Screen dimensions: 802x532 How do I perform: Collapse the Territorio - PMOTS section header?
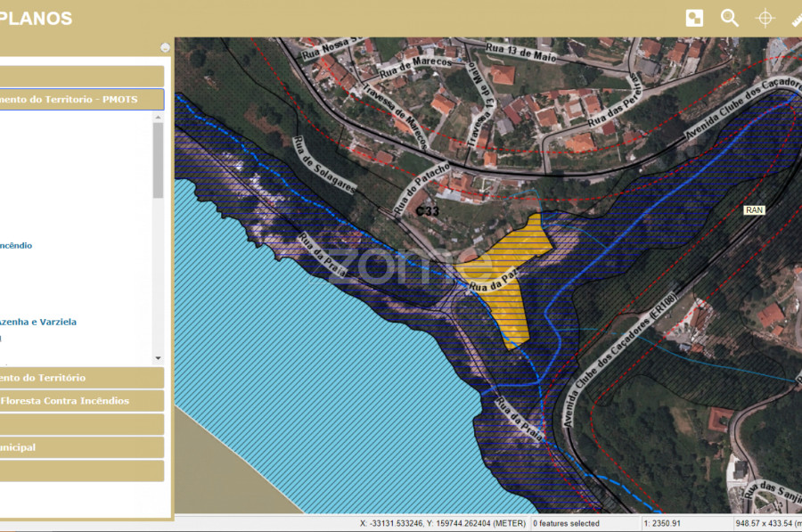tap(80, 100)
